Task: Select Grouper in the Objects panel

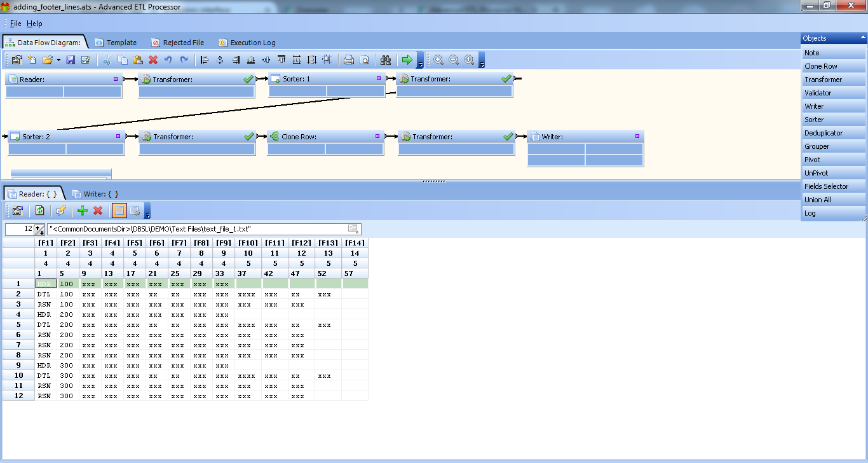Action: click(833, 146)
